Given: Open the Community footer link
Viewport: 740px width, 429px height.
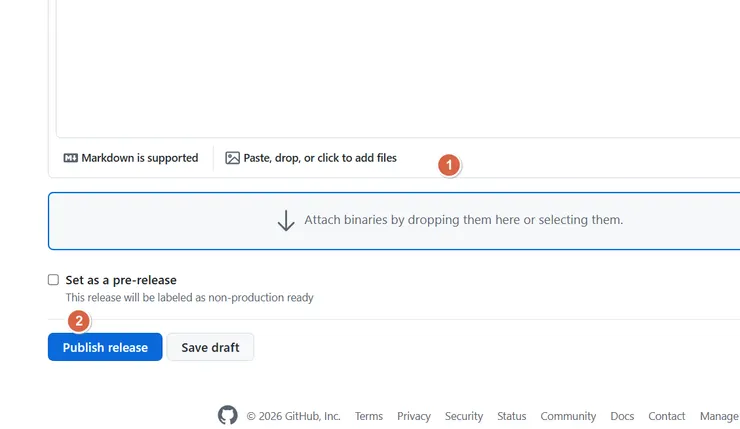Looking at the screenshot, I should click(x=568, y=416).
